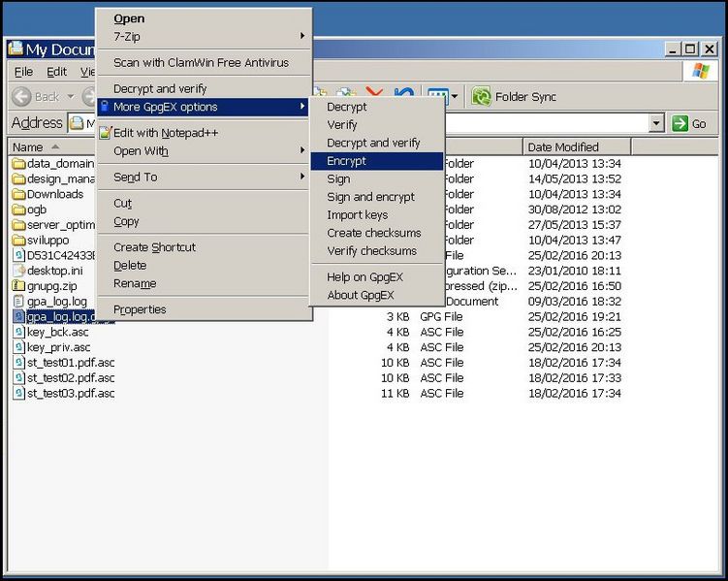
Task: Select the Downloads folder icon
Action: [x=18, y=194]
